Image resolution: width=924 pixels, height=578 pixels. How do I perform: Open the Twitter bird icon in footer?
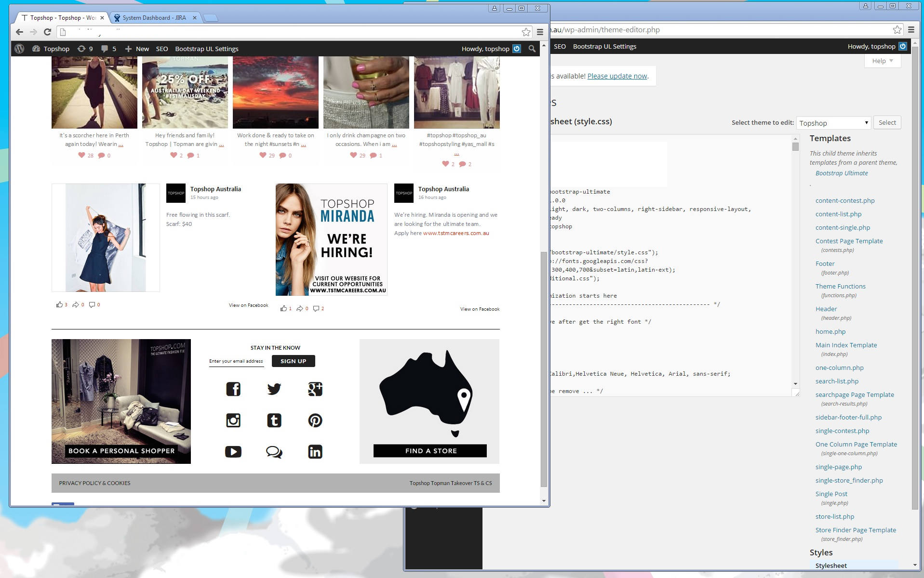274,389
